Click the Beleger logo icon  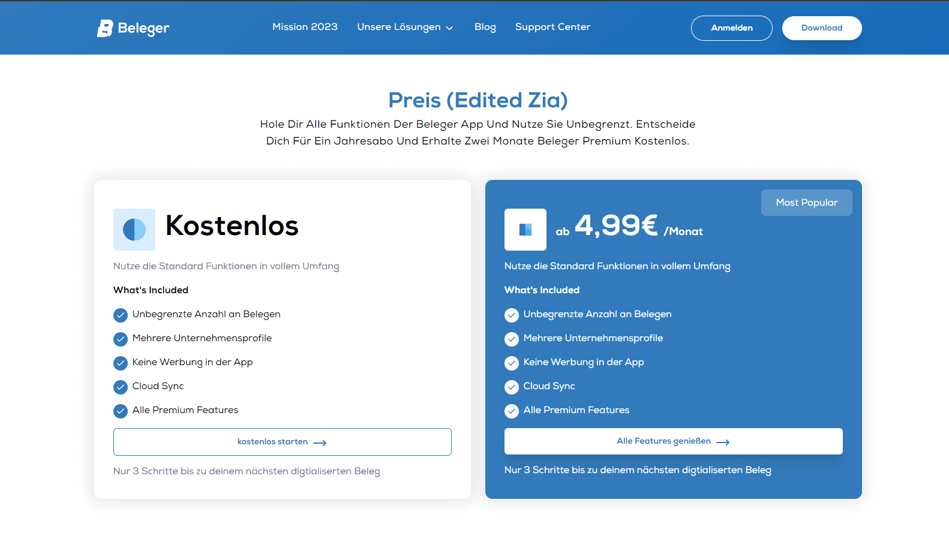pos(105,28)
